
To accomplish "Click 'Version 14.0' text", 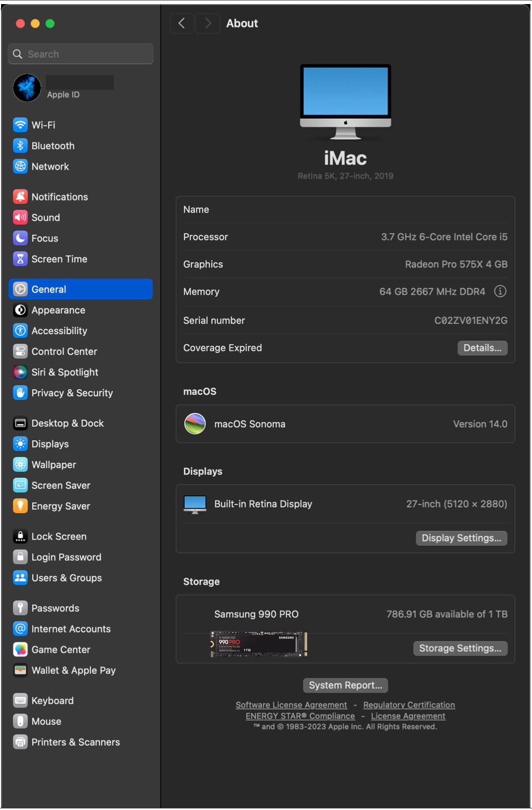I will tap(480, 424).
